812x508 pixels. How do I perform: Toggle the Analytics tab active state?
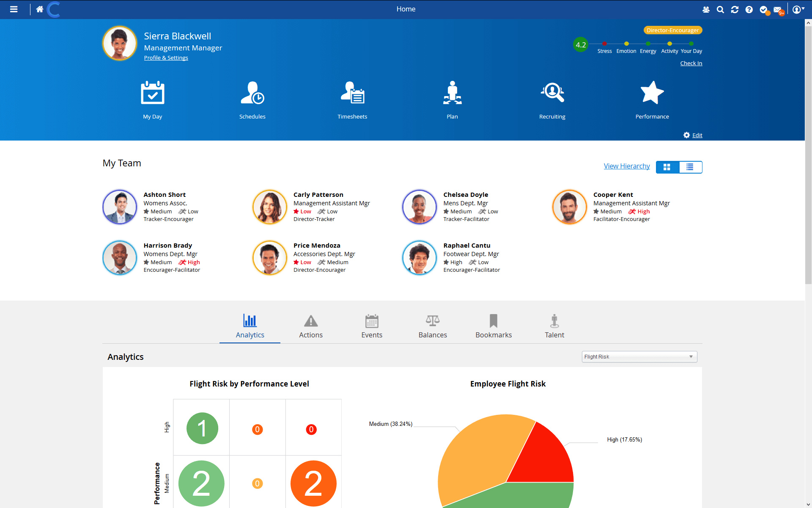pyautogui.click(x=250, y=326)
